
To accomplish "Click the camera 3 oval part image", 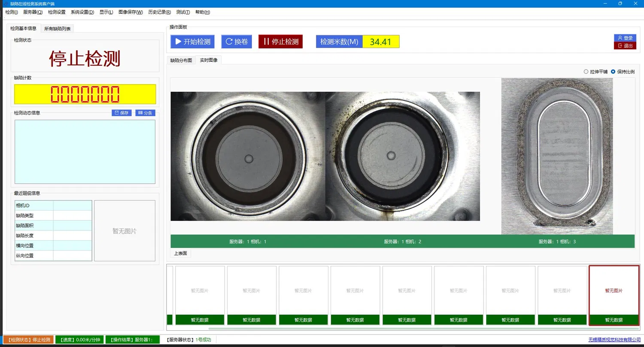I will pos(557,156).
